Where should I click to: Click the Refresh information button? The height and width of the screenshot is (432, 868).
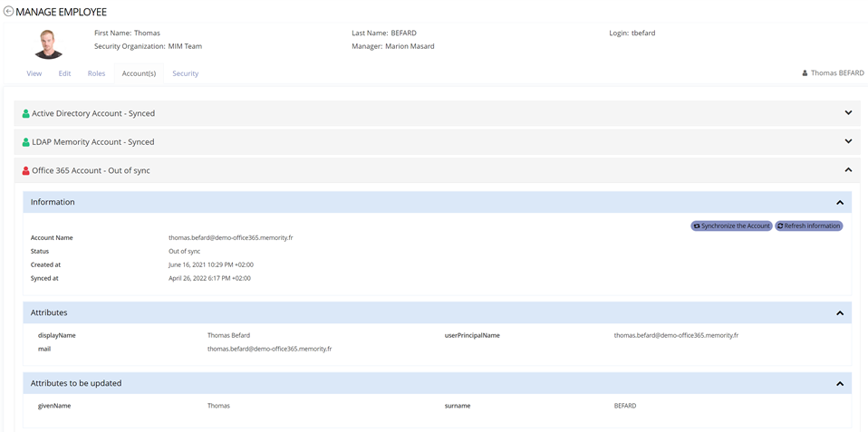(x=808, y=226)
